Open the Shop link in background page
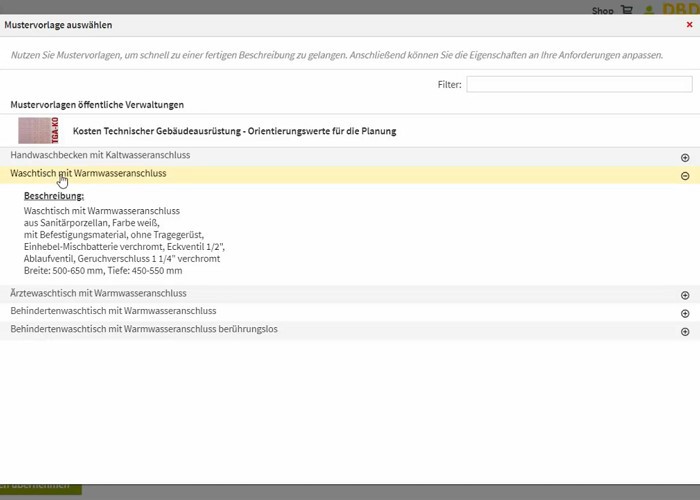700x500 pixels. click(x=602, y=11)
